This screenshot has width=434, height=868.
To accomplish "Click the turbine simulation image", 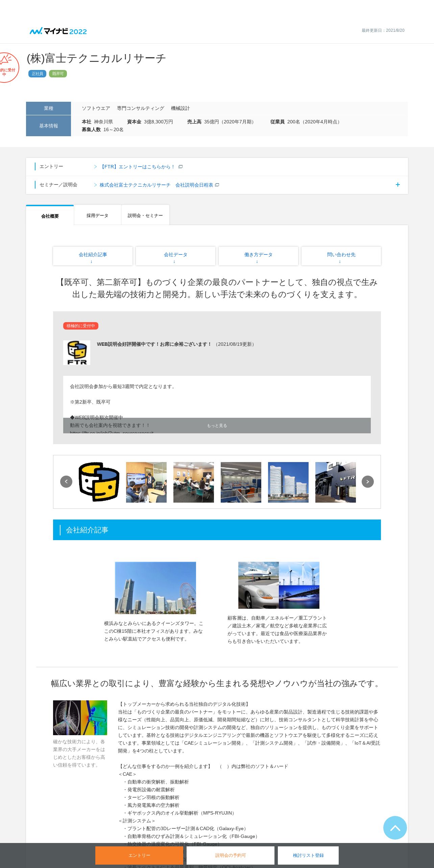I will [x=80, y=718].
